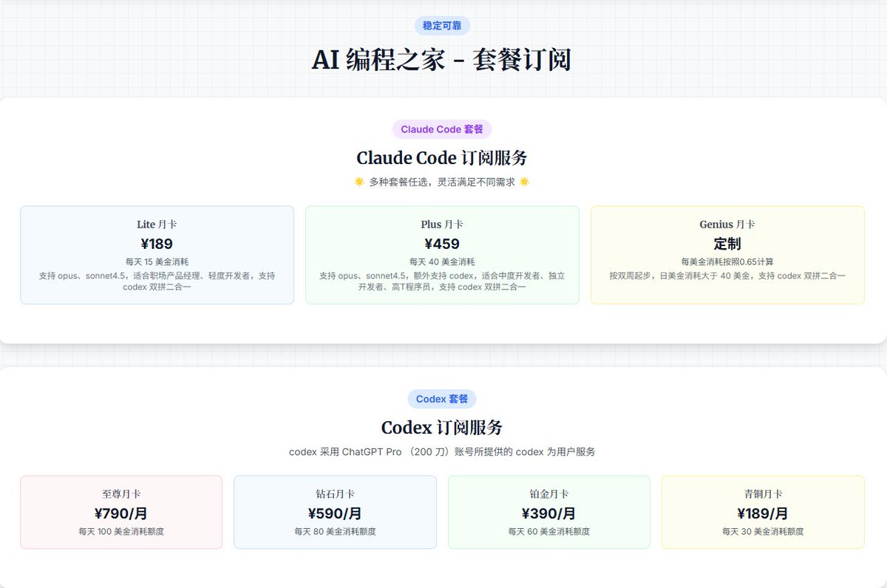Click the ¥790/月 price
This screenshot has height=588, width=887.
[121, 513]
